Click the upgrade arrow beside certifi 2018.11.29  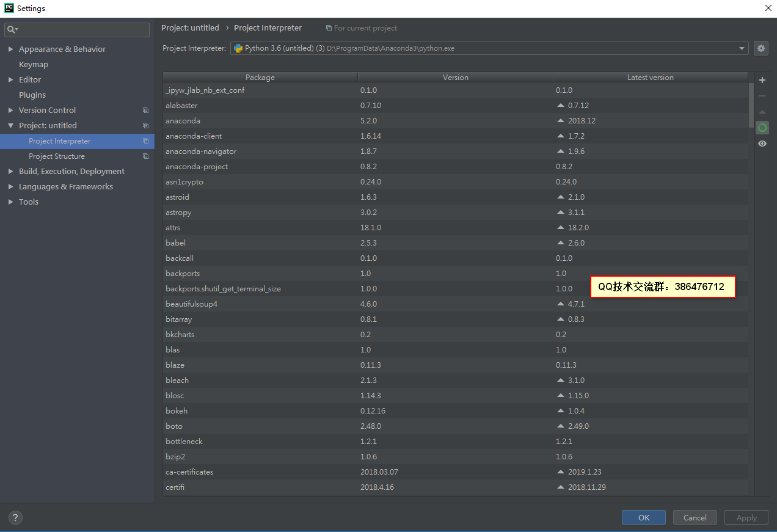click(561, 487)
